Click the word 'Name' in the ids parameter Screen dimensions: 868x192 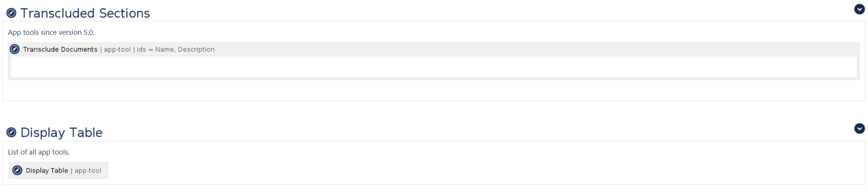click(x=164, y=49)
